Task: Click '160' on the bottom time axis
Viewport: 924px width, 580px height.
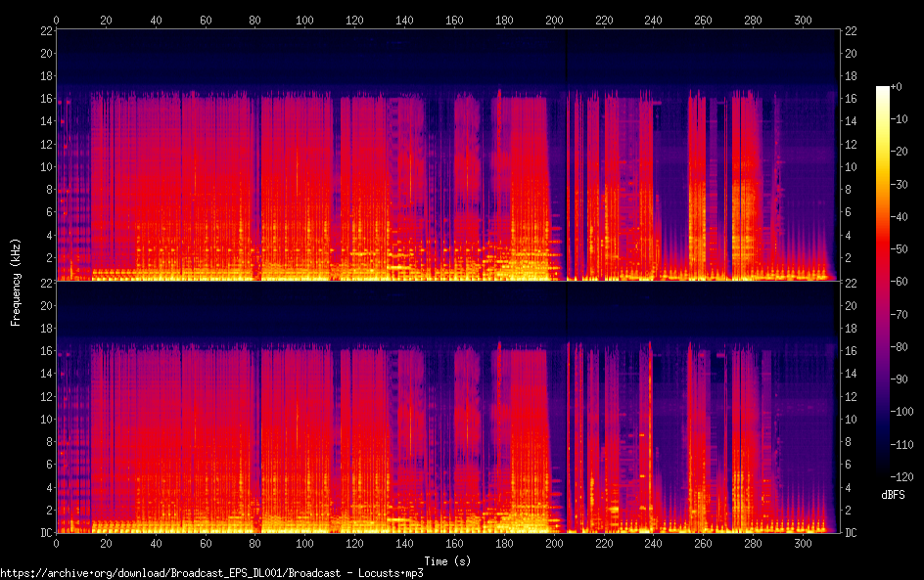Action: click(454, 544)
